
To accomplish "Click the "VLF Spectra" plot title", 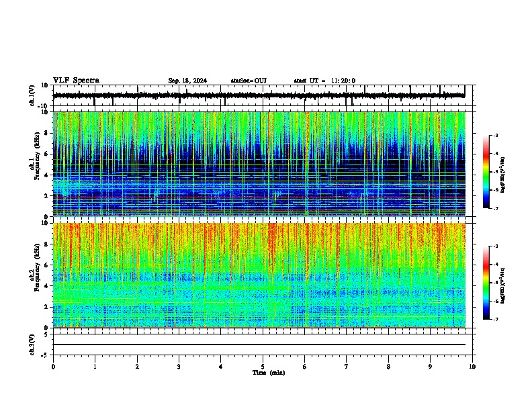I will [x=76, y=81].
